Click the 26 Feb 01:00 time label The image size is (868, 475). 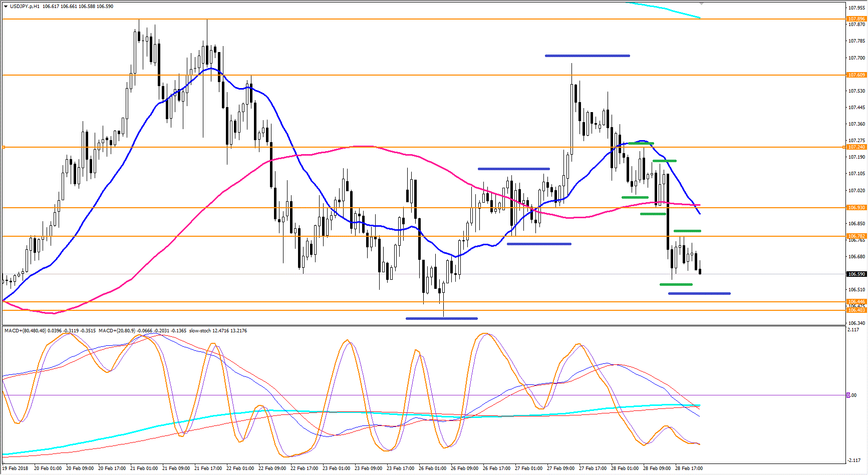[432, 468]
